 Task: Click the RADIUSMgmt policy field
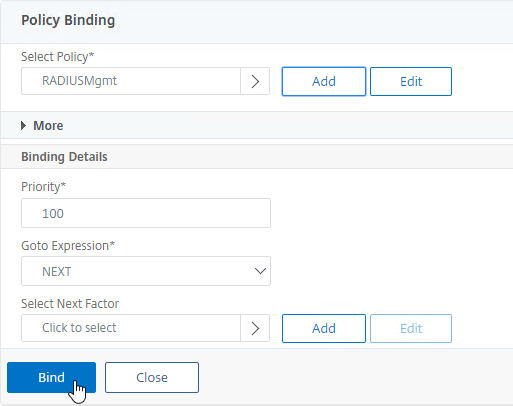(x=131, y=81)
